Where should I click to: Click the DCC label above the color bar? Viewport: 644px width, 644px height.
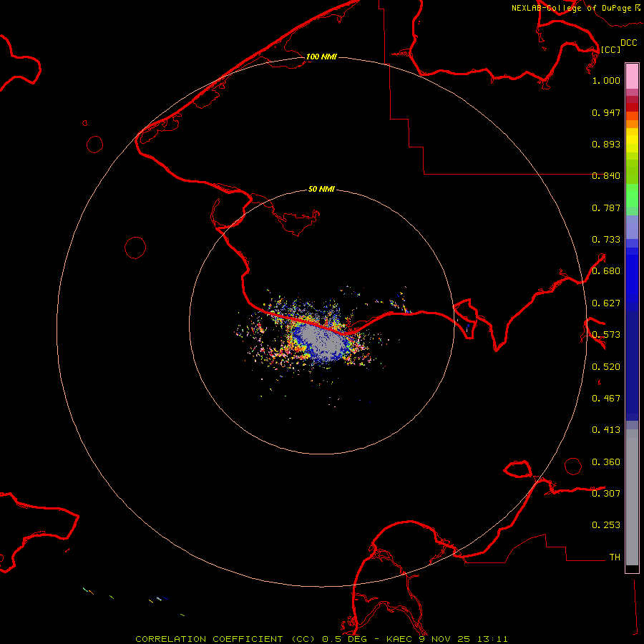point(628,43)
